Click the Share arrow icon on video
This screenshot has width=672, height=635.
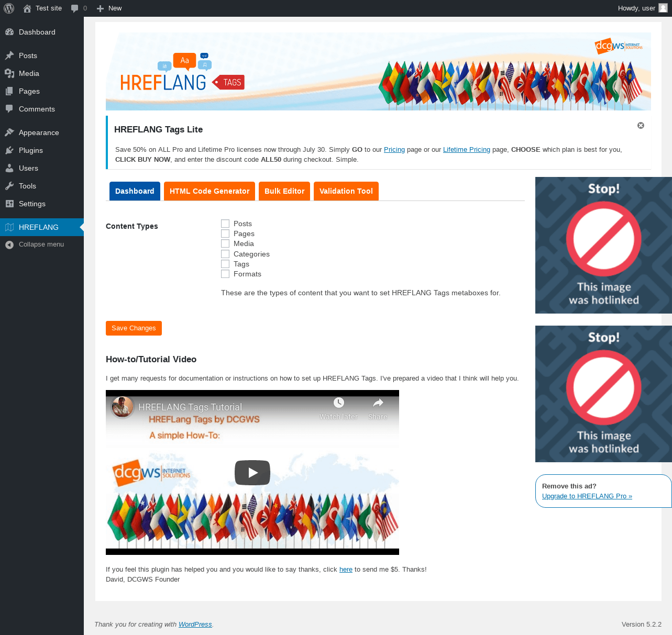(378, 403)
